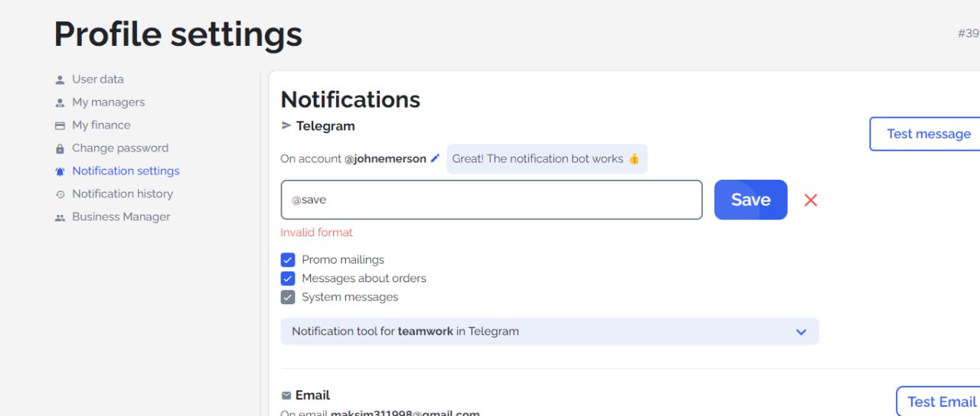The height and width of the screenshot is (416, 980).
Task: Uncheck the Promo mailings checkbox
Action: [x=288, y=260]
